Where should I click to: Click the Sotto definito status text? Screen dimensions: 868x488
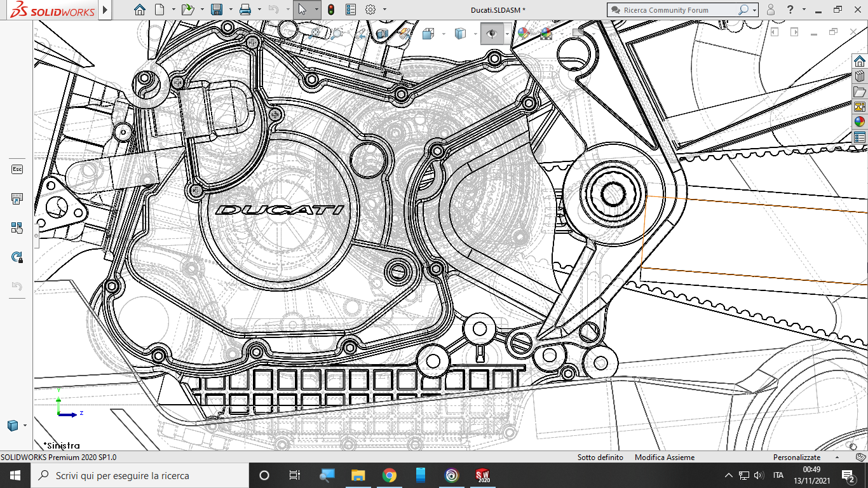[600, 457]
